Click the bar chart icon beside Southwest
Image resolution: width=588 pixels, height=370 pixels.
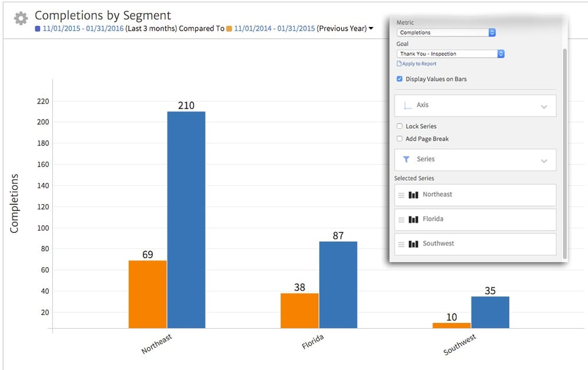pos(413,243)
